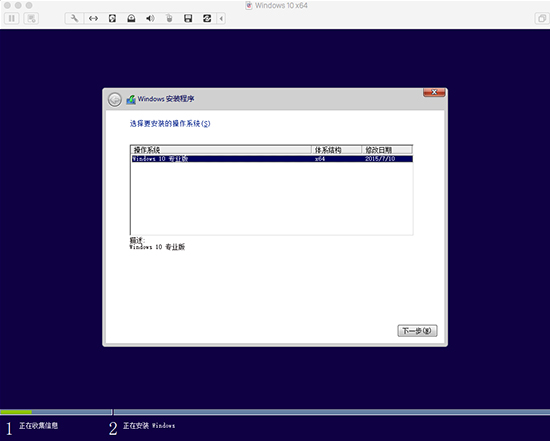Click the view mode icon at top right
Screen dimensions: 550x441
tap(542, 18)
